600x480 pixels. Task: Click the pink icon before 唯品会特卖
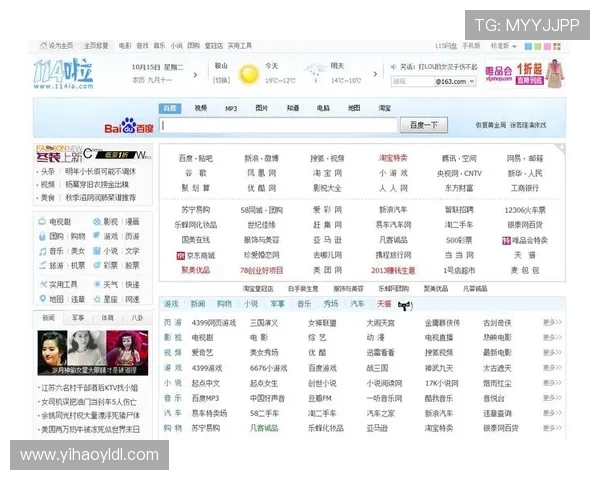506,240
